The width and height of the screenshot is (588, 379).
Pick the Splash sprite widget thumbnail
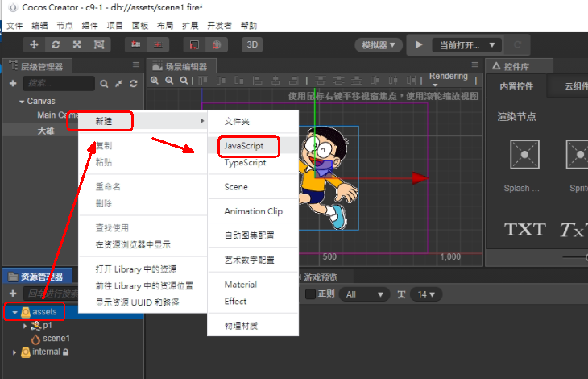[524, 154]
